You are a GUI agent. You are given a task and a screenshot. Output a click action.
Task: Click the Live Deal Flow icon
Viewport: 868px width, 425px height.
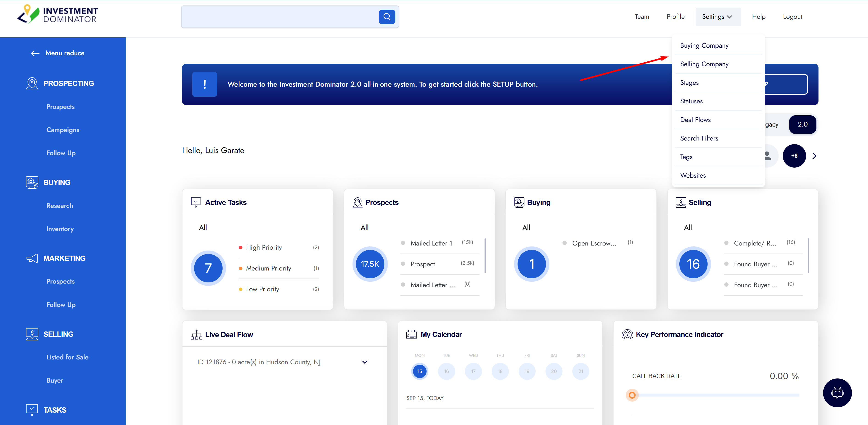pos(196,335)
